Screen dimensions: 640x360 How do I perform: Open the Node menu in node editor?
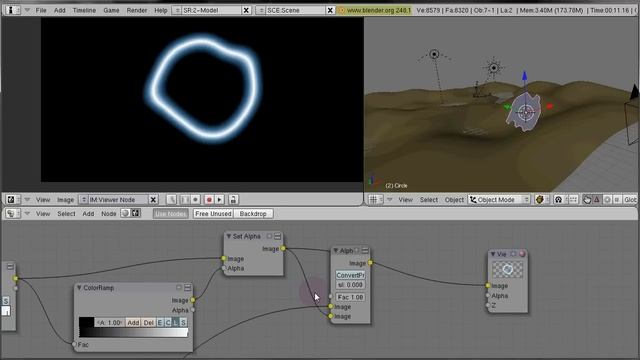tap(109, 213)
